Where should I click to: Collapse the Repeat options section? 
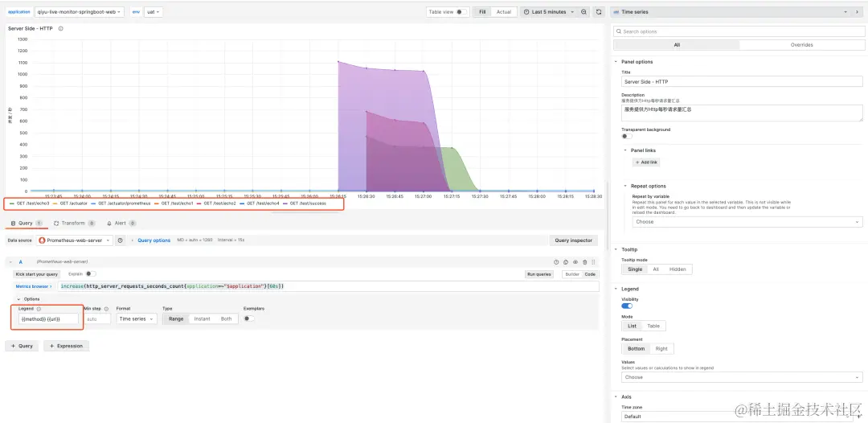pyautogui.click(x=624, y=186)
